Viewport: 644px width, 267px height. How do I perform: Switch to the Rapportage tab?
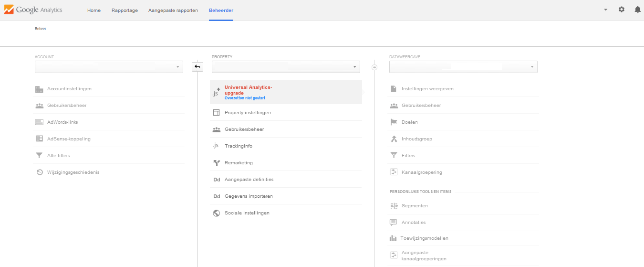pos(125,11)
